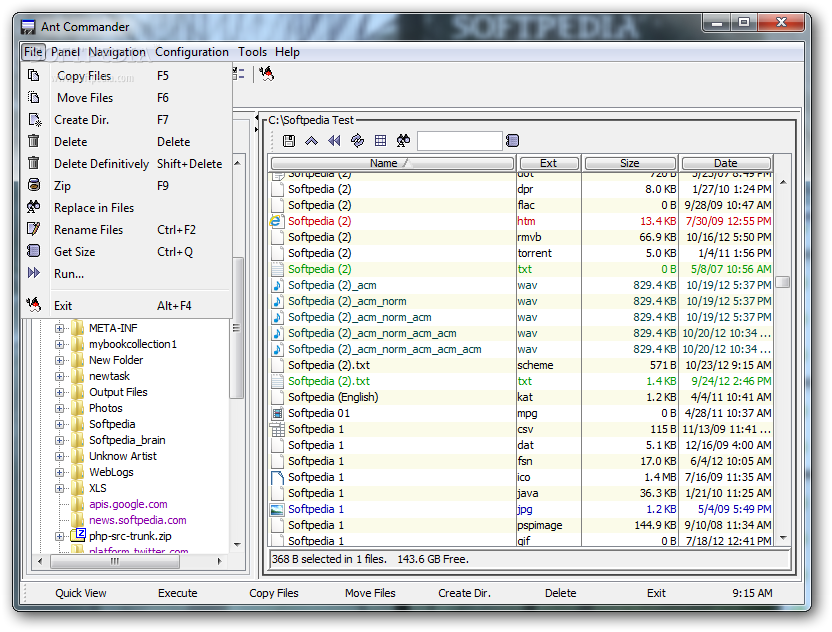Click the php-src-trunk.zip archive icon
This screenshot has height=632, width=832.
point(80,535)
